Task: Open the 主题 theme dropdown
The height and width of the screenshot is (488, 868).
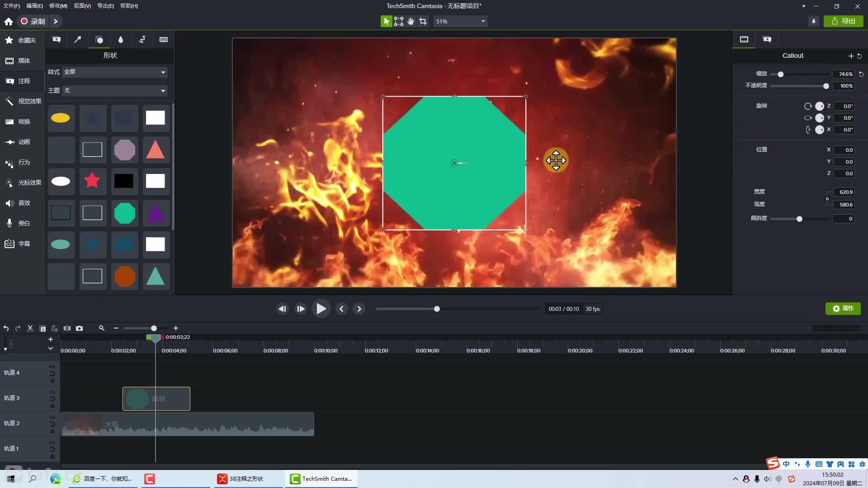Action: (x=115, y=91)
